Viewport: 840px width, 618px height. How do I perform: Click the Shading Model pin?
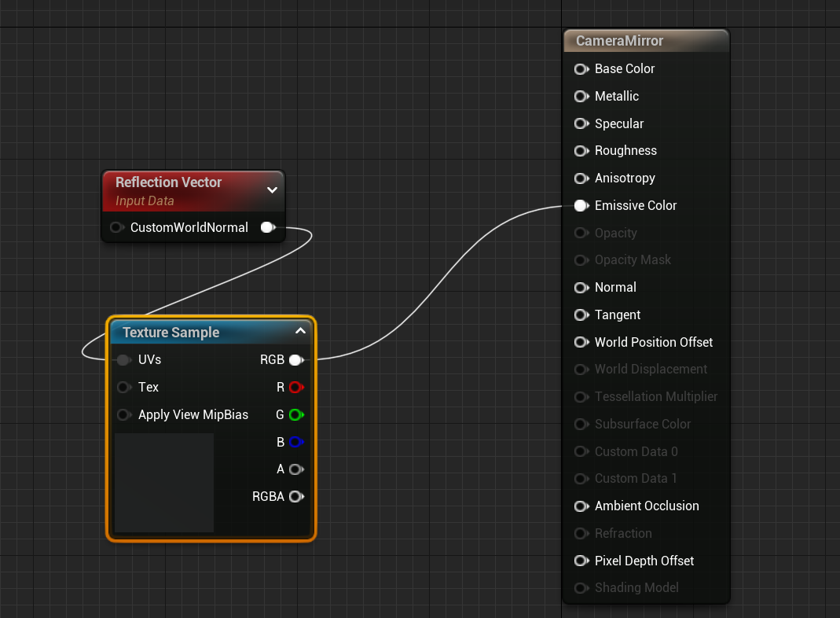581,589
